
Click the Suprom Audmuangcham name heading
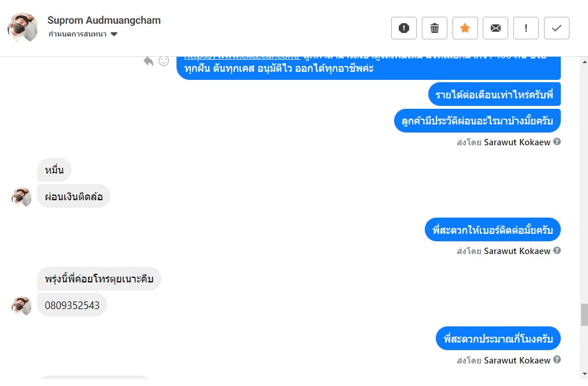[x=104, y=20]
